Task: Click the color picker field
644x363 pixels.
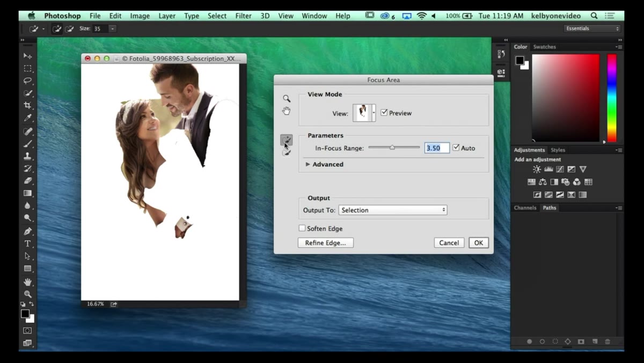Action: (x=565, y=98)
